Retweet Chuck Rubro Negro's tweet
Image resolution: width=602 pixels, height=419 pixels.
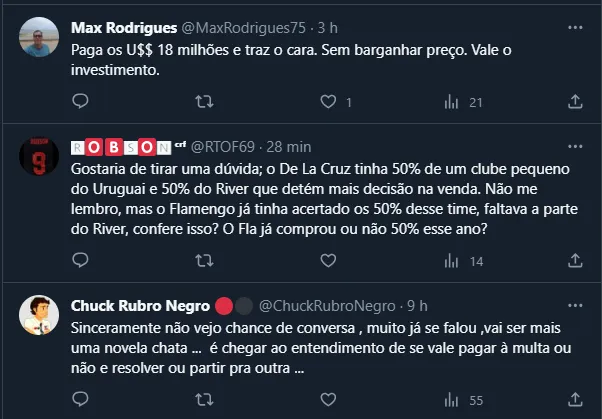pyautogui.click(x=203, y=400)
